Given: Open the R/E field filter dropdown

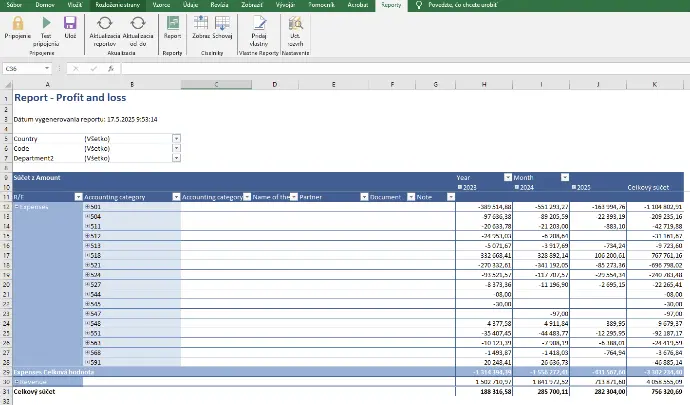Looking at the screenshot, I should [78, 197].
